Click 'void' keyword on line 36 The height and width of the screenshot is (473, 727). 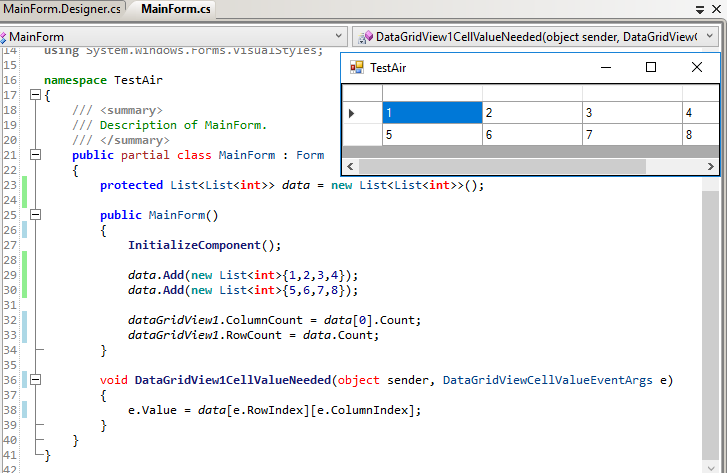coord(114,380)
